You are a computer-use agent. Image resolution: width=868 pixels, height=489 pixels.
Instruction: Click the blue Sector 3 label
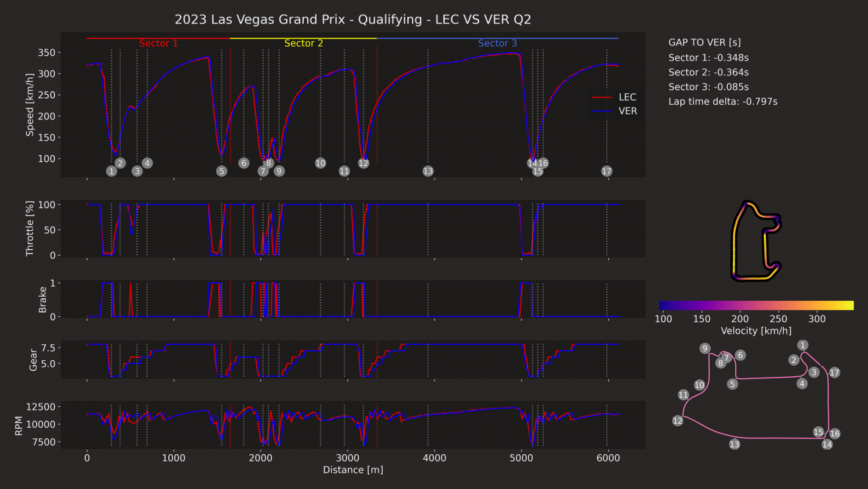click(x=497, y=43)
